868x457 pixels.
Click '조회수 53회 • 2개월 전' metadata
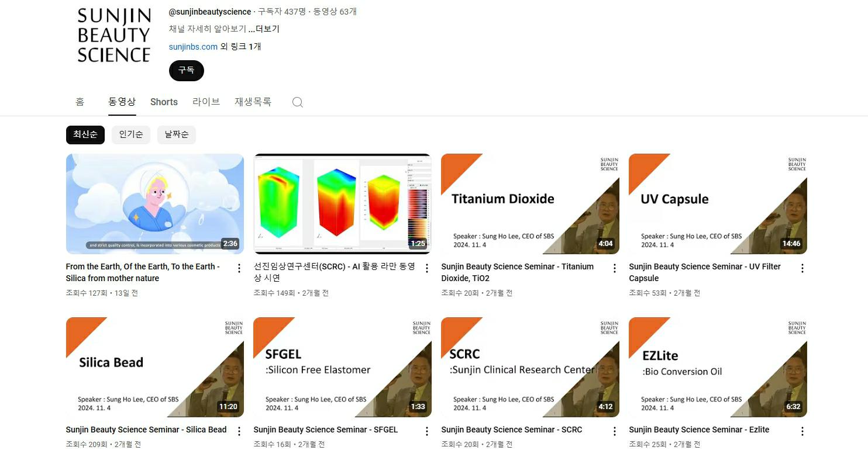click(x=664, y=293)
